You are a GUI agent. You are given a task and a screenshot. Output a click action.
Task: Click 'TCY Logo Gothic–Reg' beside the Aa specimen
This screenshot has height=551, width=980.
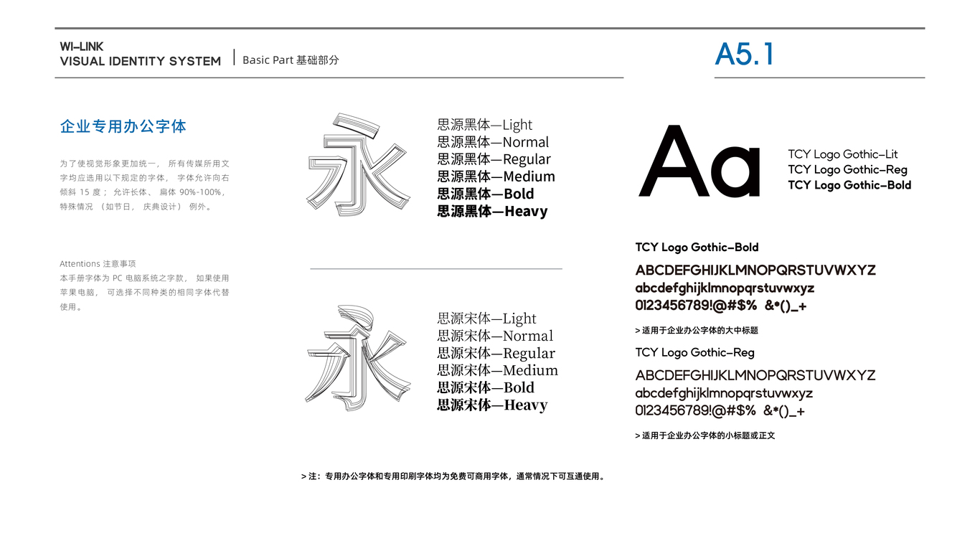point(848,169)
